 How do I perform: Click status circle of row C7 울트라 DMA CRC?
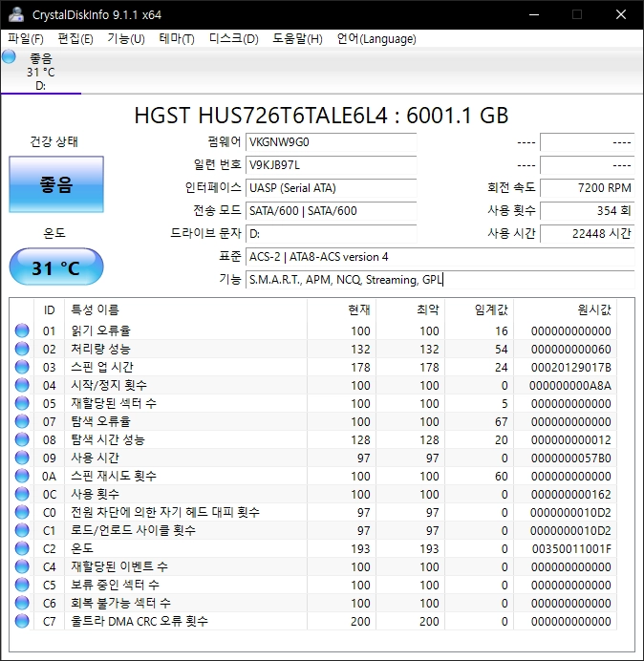(22, 621)
